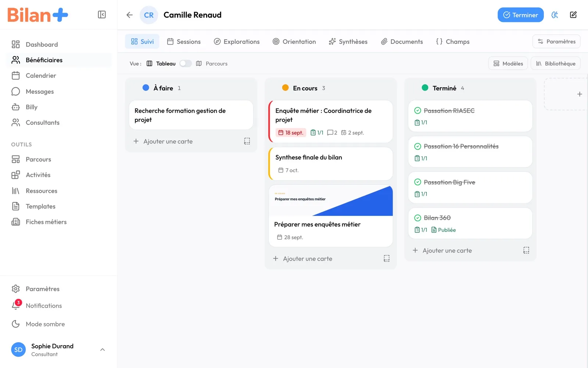The width and height of the screenshot is (588, 368).
Task: Switch to the Orientation tab
Action: pos(294,42)
